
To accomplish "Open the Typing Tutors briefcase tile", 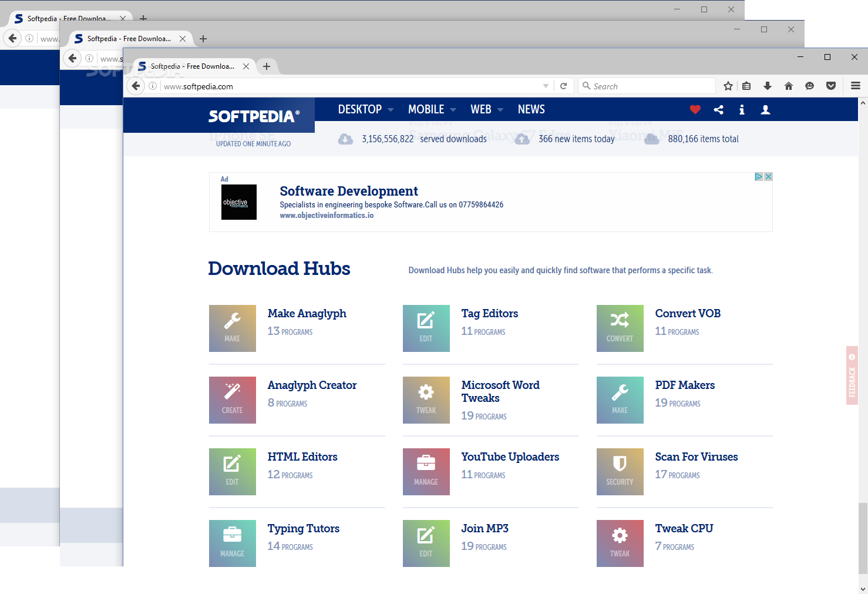I will point(233,543).
